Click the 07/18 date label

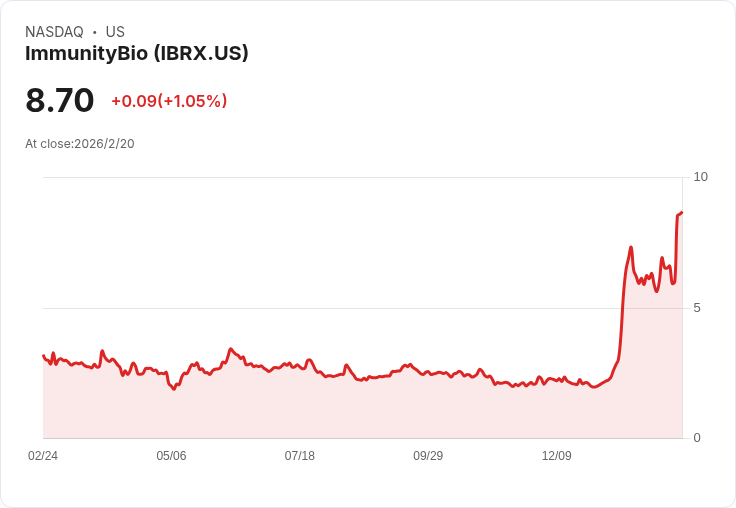coord(299,455)
